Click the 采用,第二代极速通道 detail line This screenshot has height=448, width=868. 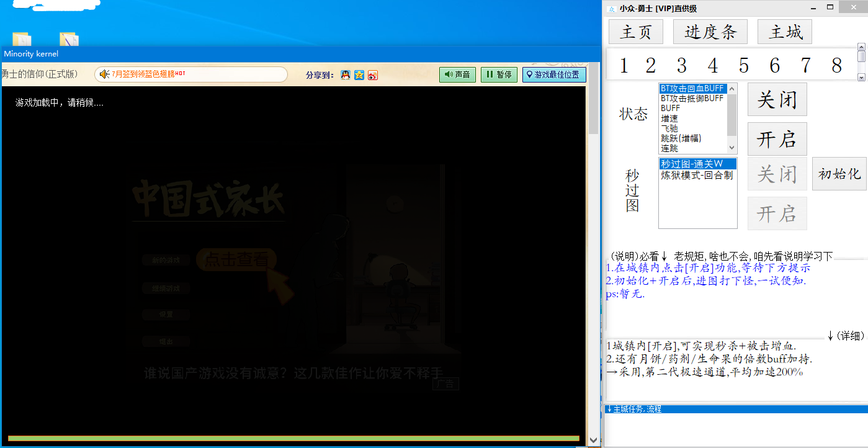tap(705, 372)
